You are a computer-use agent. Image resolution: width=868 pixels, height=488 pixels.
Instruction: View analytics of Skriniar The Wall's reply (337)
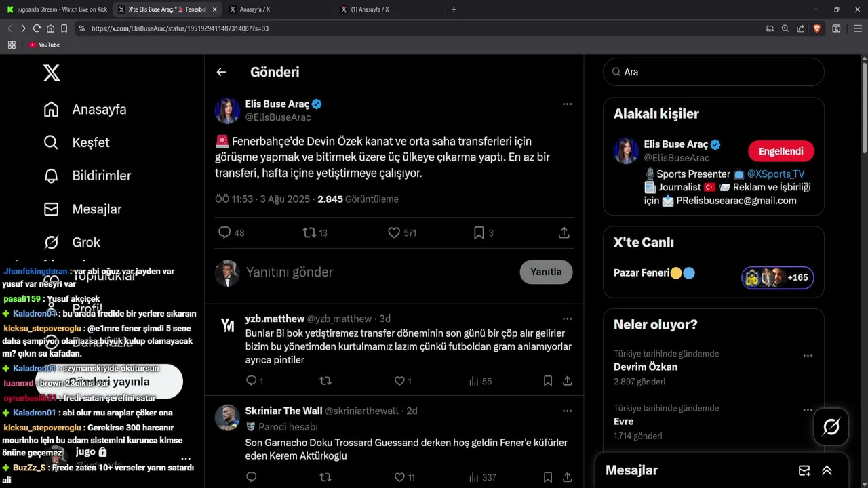coord(482,477)
